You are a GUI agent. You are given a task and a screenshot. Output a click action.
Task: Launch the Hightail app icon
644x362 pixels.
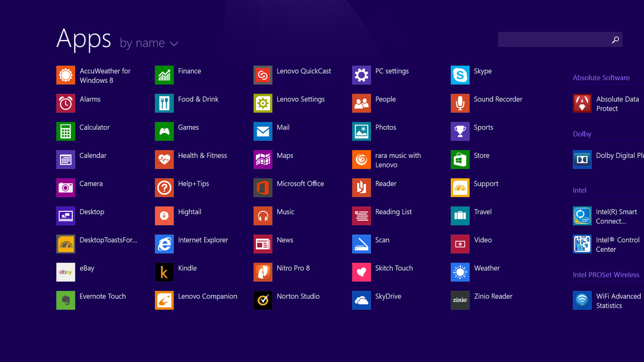click(164, 216)
